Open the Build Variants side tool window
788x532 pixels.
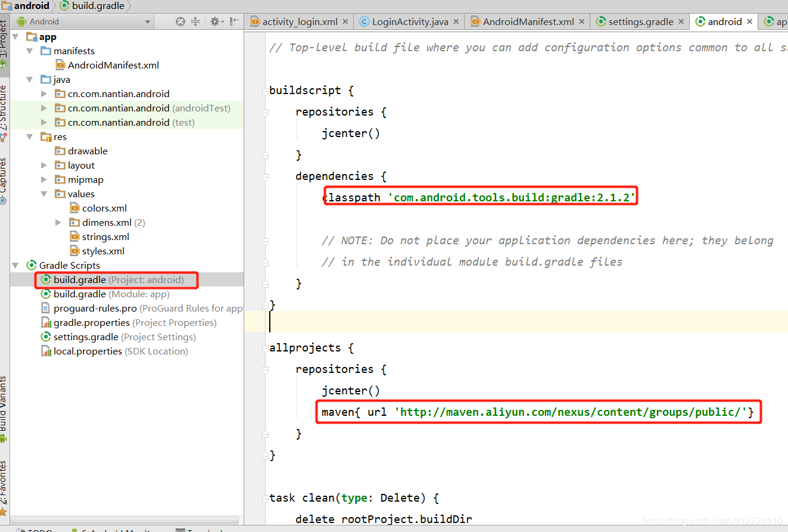tap(4, 409)
